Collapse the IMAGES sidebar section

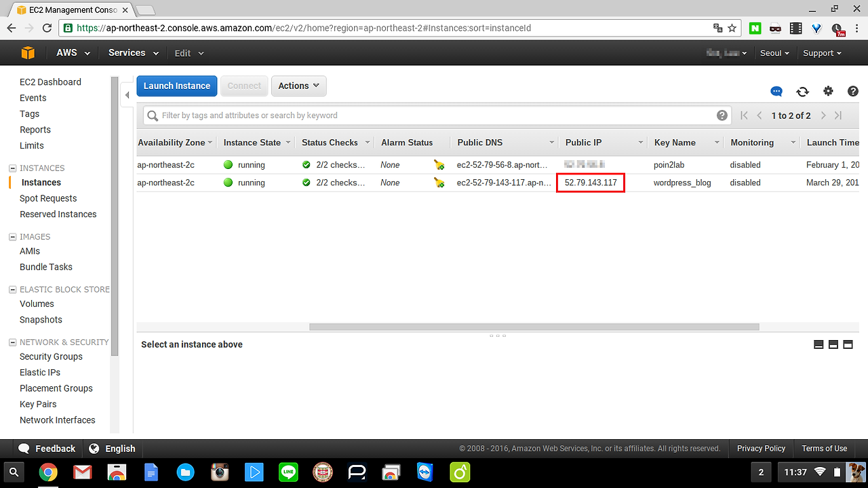[x=12, y=237]
